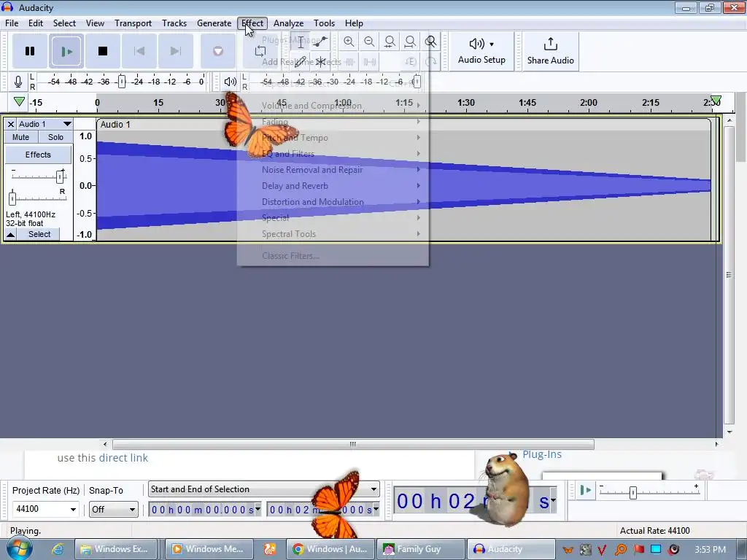Click the green Play button
Viewport: 747px width, 560px height.
(x=66, y=51)
